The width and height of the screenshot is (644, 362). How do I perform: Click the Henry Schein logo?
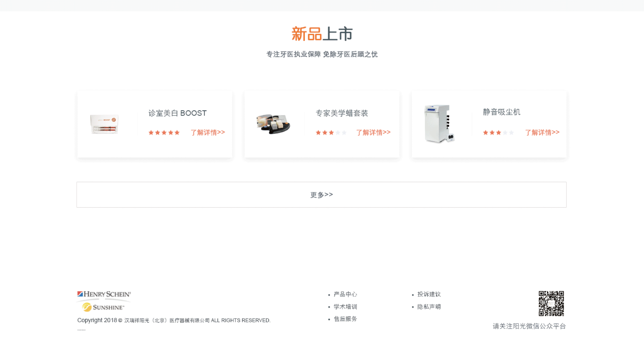pyautogui.click(x=104, y=294)
